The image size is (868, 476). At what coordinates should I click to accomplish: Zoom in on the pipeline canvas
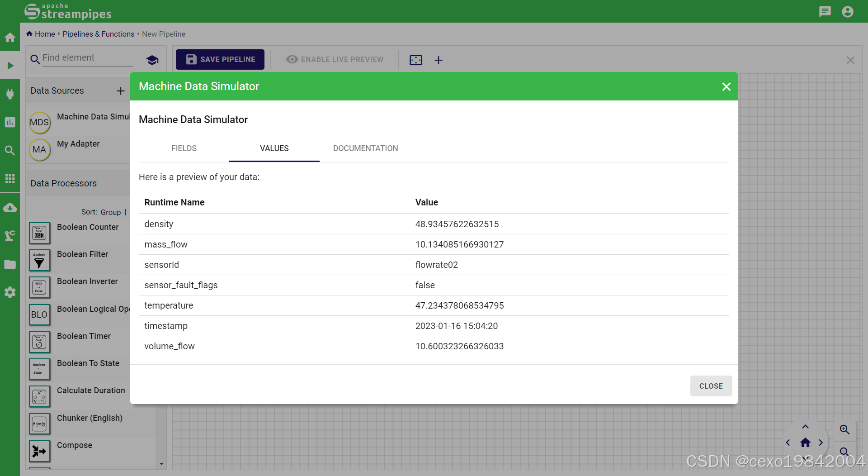coord(844,430)
